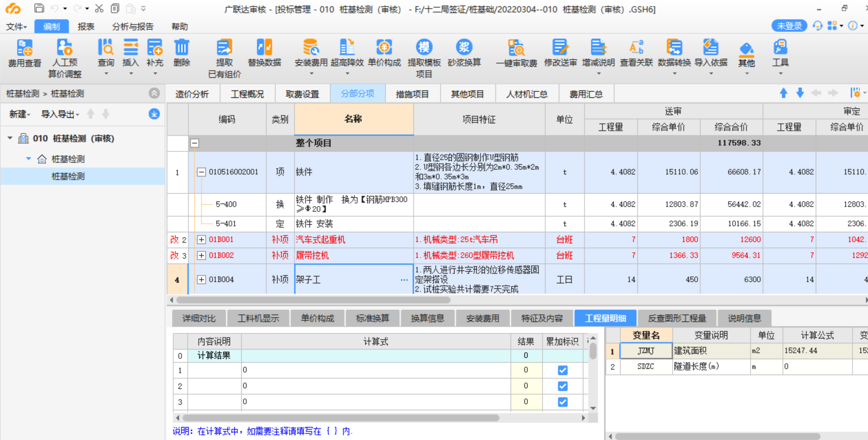Viewport: 868px width, 440px height.
Task: Click the 人工预算价调整 icon
Action: click(x=65, y=48)
